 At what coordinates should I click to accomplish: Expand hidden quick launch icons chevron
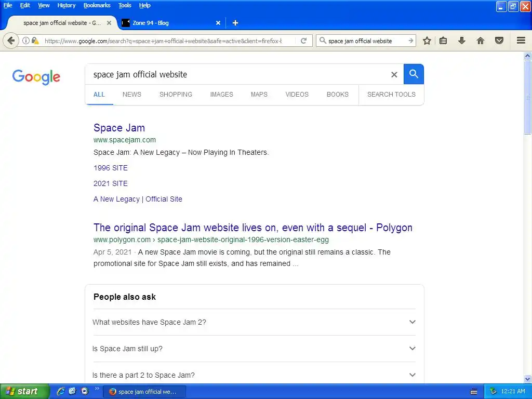(97, 389)
